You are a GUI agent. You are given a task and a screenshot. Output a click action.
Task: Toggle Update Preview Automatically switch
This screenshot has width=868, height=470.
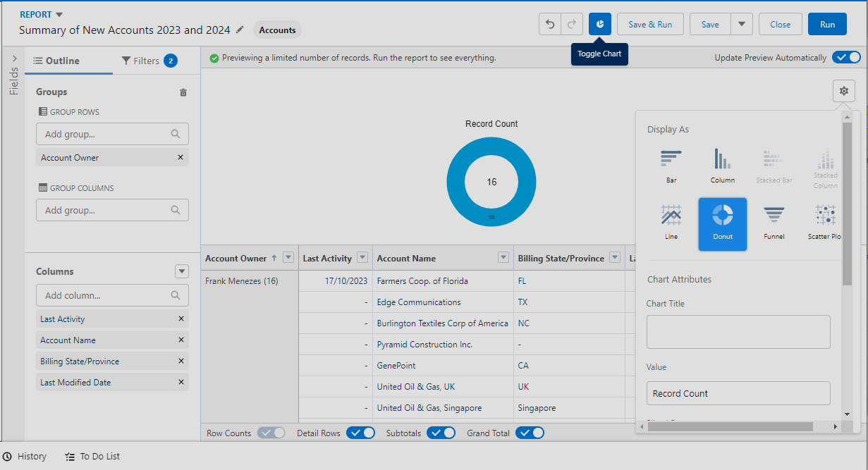[x=846, y=58]
